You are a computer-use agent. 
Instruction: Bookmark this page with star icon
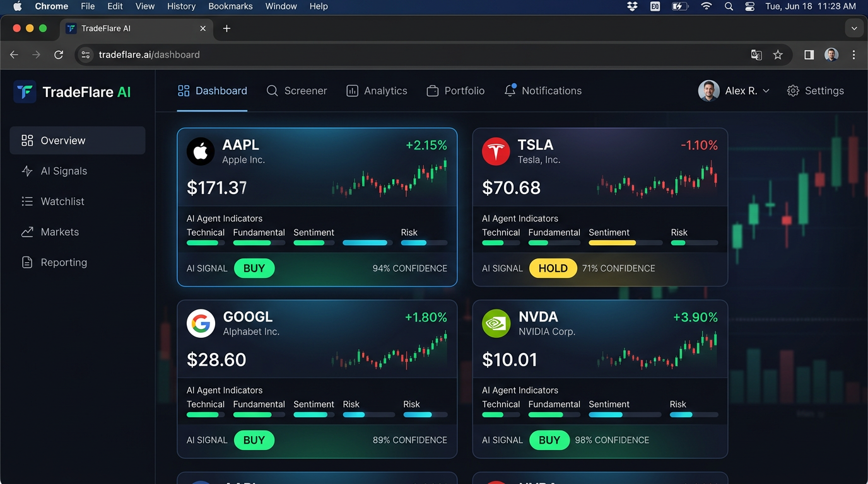(778, 55)
